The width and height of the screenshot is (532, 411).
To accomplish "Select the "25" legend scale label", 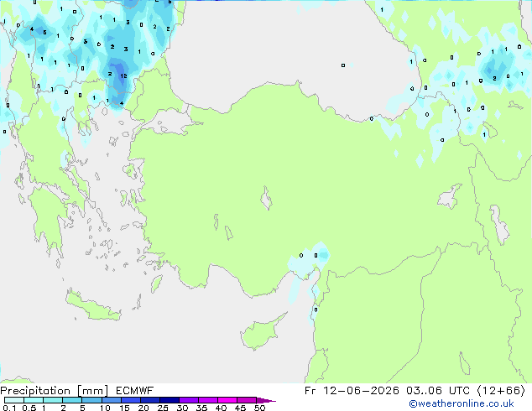I will pyautogui.click(x=163, y=408).
